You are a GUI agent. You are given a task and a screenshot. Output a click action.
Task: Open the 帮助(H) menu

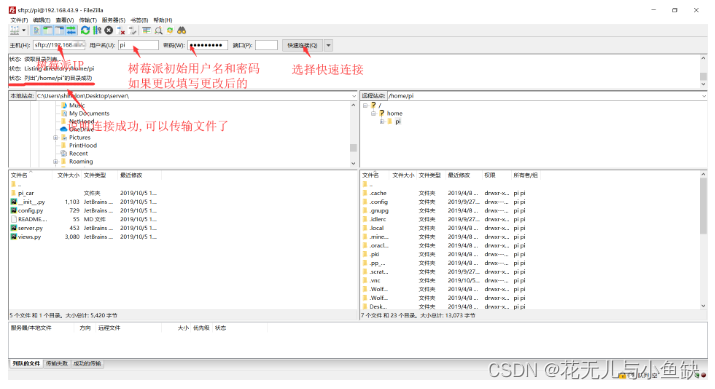(163, 20)
